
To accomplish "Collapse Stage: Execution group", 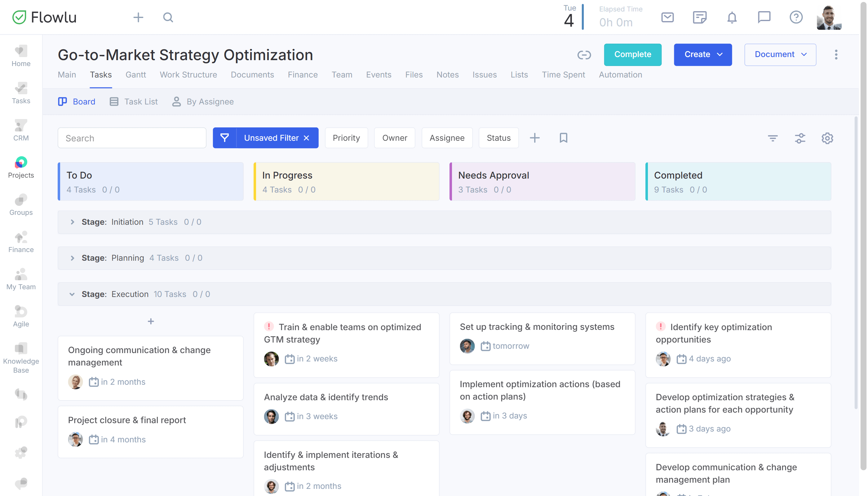I will pos(72,294).
